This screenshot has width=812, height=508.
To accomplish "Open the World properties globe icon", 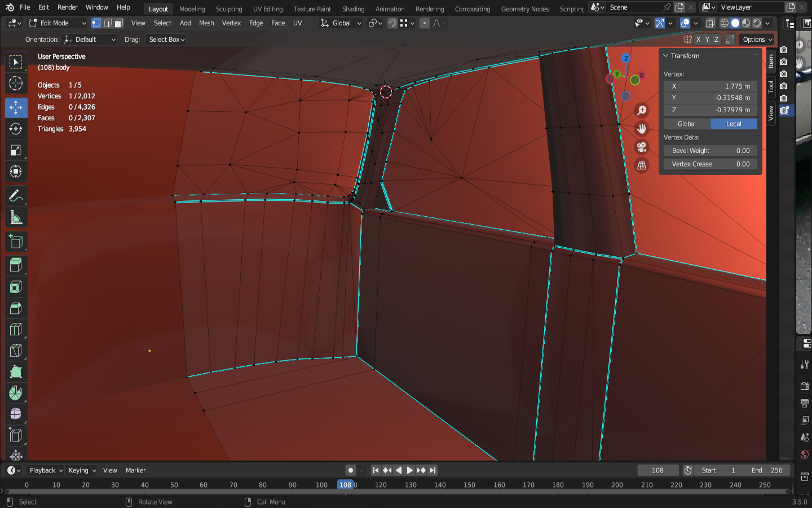I will pos(805,455).
